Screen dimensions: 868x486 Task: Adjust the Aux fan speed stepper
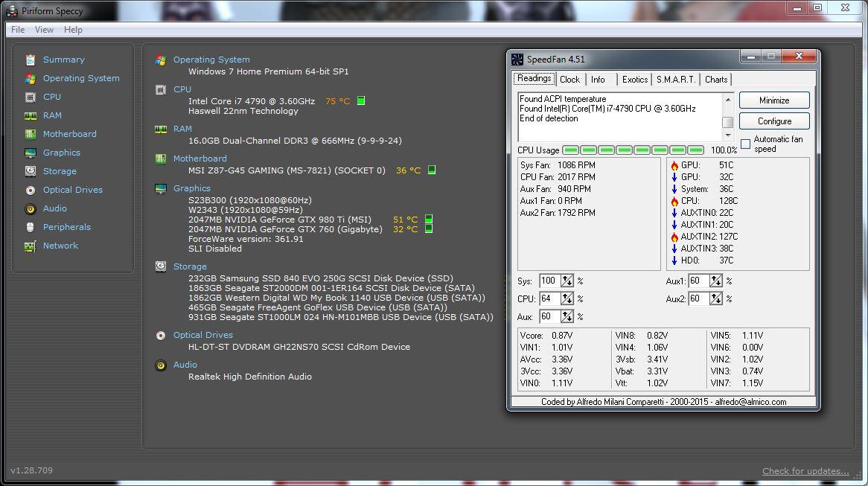pyautogui.click(x=567, y=316)
